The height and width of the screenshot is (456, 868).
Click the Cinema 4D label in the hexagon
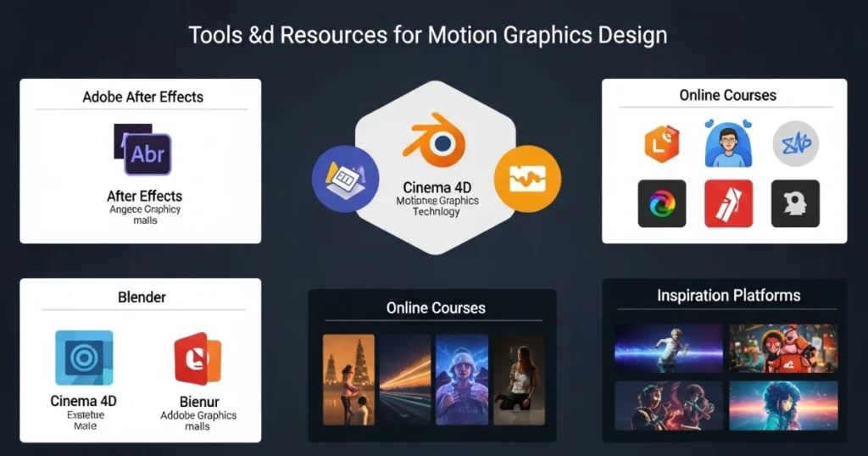(437, 187)
